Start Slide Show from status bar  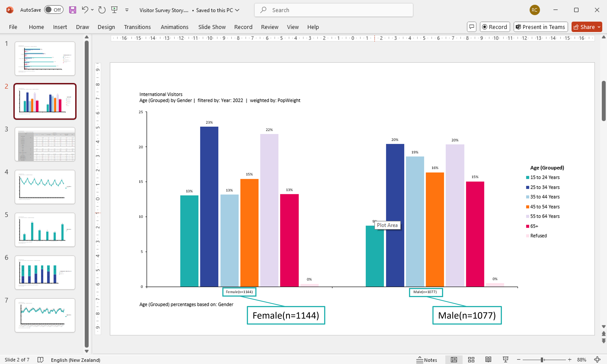pyautogui.click(x=505, y=360)
